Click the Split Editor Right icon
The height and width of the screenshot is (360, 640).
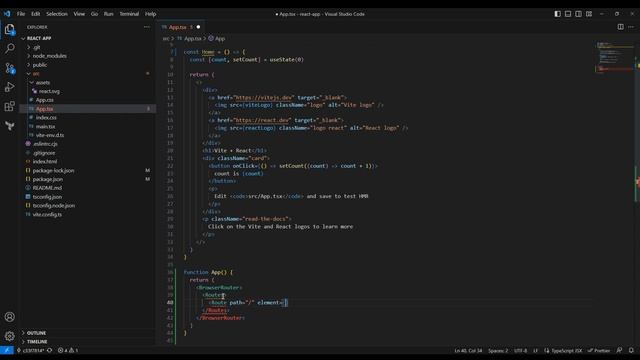pos(620,27)
